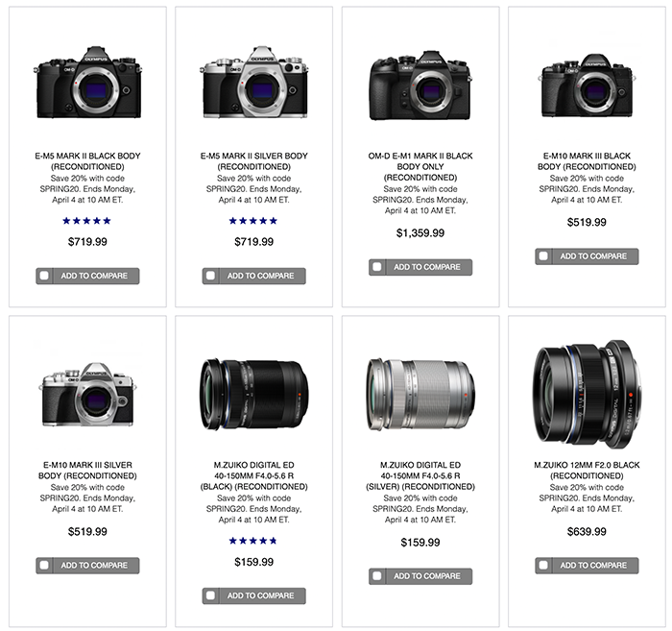The image size is (672, 631).
Task: Enable compare checkbox for OM-D E-M1 Mark II
Action: [377, 267]
